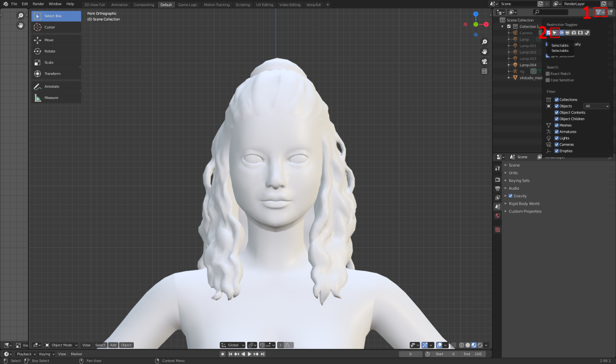Open the timeline Playback popover
Viewport: 616px width, 364px height.
26,354
